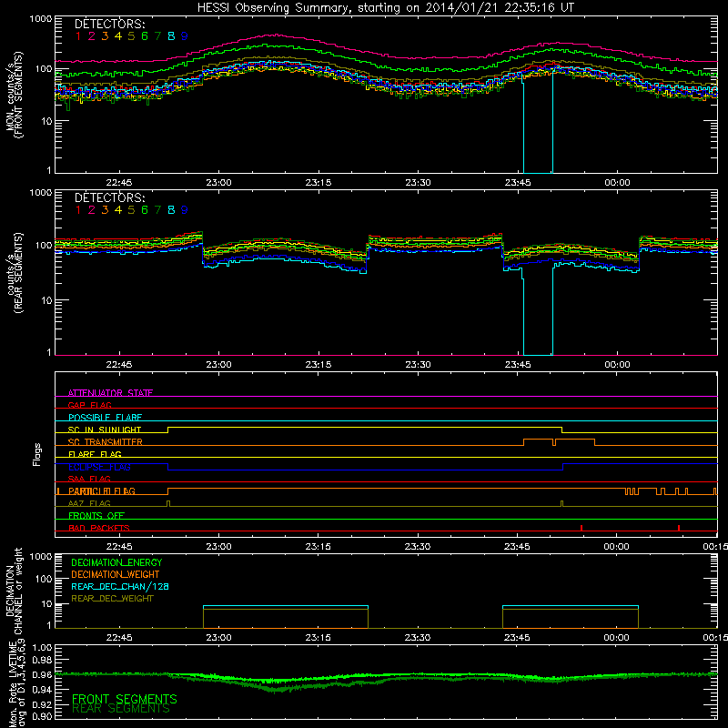
Task: Click detector 9 legend number in front segments panel
Action: point(185,36)
